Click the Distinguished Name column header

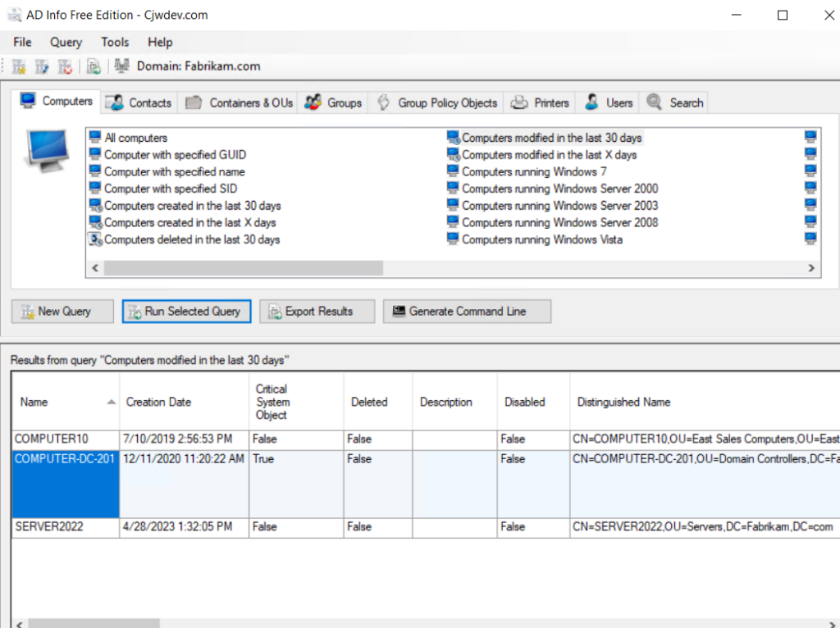coord(705,402)
